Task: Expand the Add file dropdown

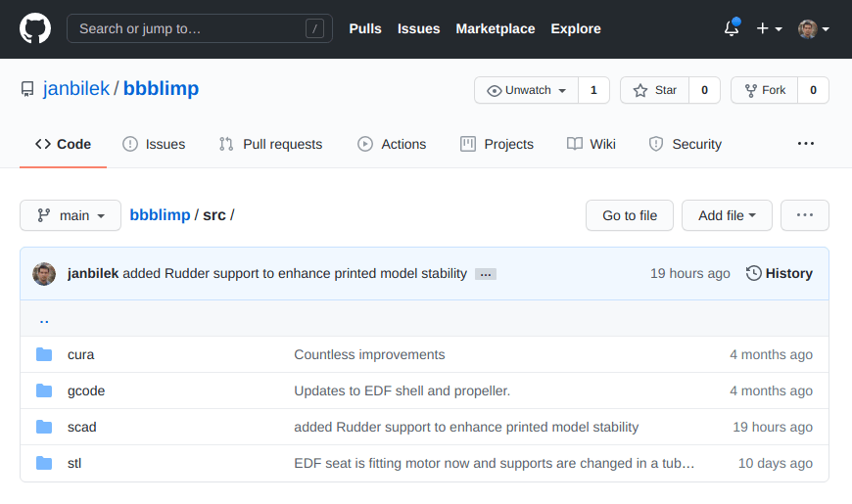Action: (x=727, y=215)
